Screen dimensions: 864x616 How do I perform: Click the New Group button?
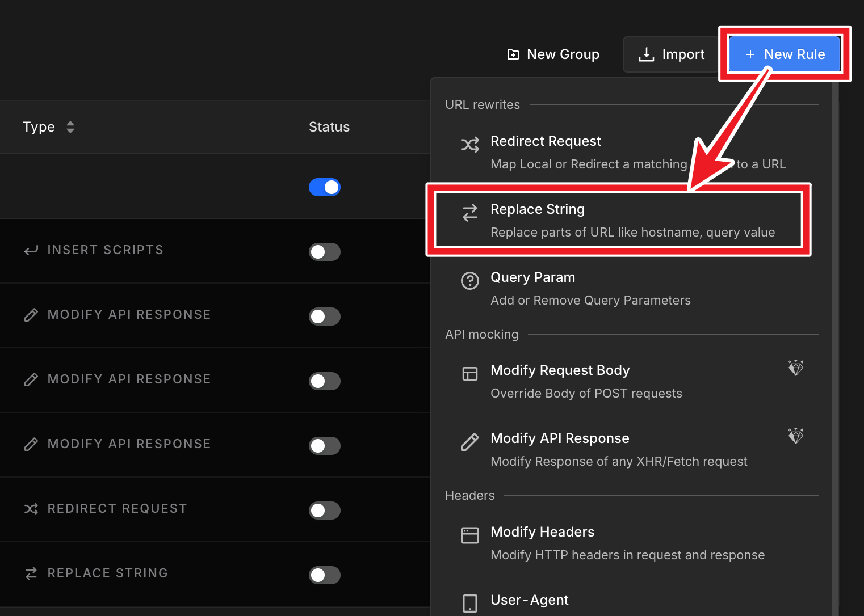pos(553,54)
